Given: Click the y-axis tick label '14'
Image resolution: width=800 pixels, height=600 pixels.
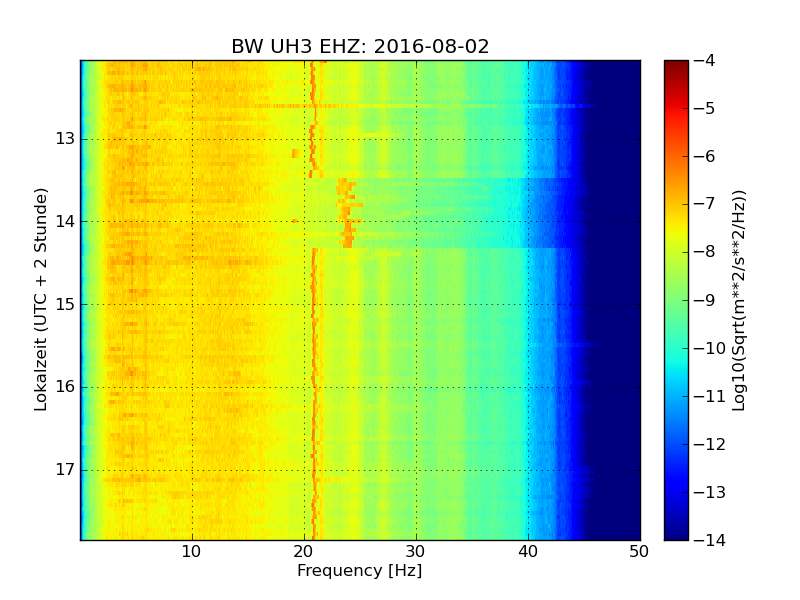Looking at the screenshot, I should point(65,221).
